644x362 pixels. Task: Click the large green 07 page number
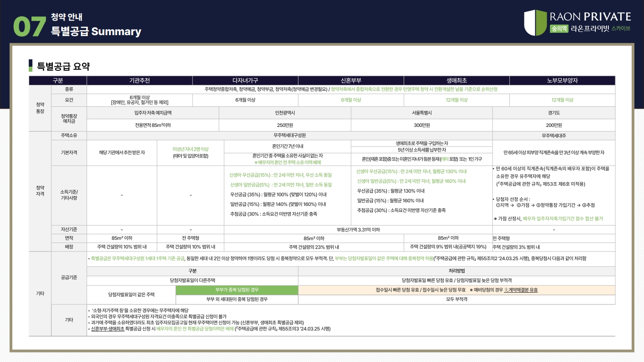coord(30,27)
